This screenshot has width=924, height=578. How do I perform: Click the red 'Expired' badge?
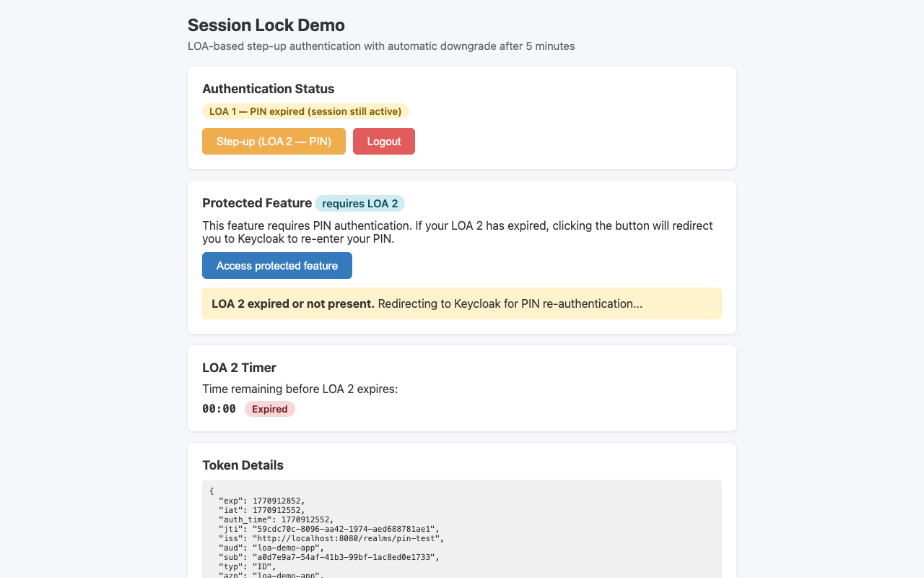(269, 409)
